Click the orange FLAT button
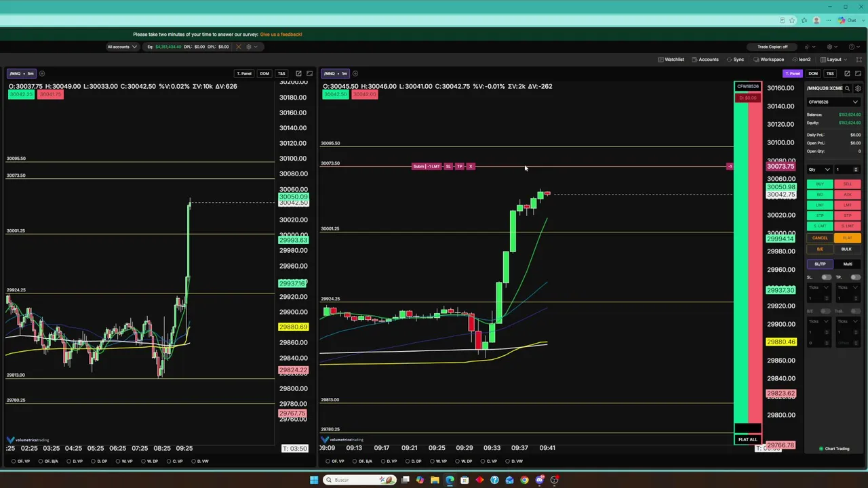The image size is (868, 488). click(x=848, y=238)
